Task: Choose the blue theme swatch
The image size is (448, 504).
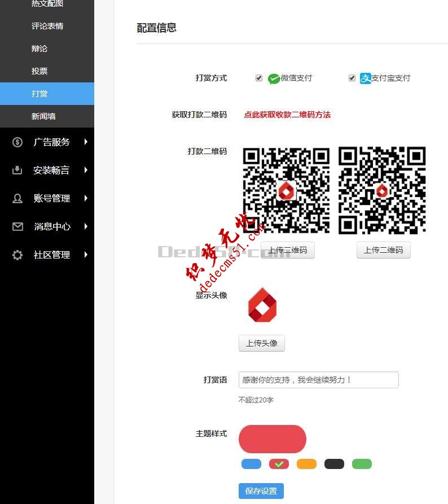Action: click(251, 464)
